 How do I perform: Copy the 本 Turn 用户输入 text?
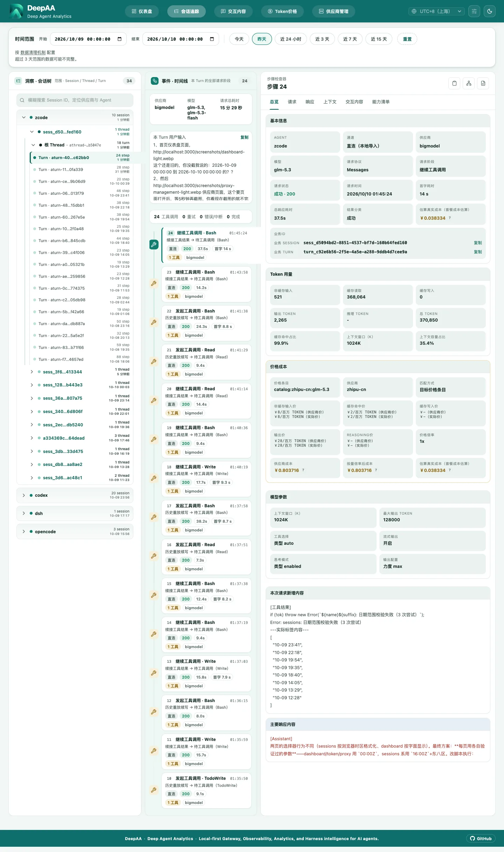[244, 137]
